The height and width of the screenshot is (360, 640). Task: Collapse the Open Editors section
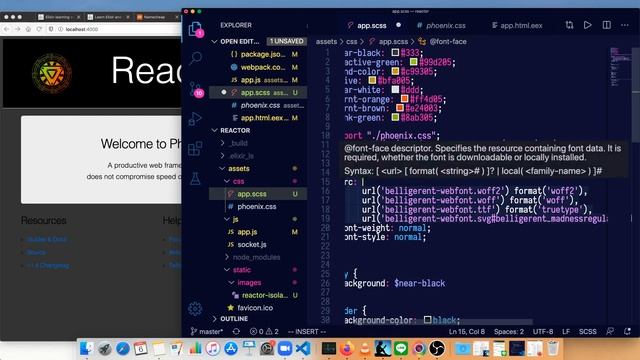(x=214, y=41)
